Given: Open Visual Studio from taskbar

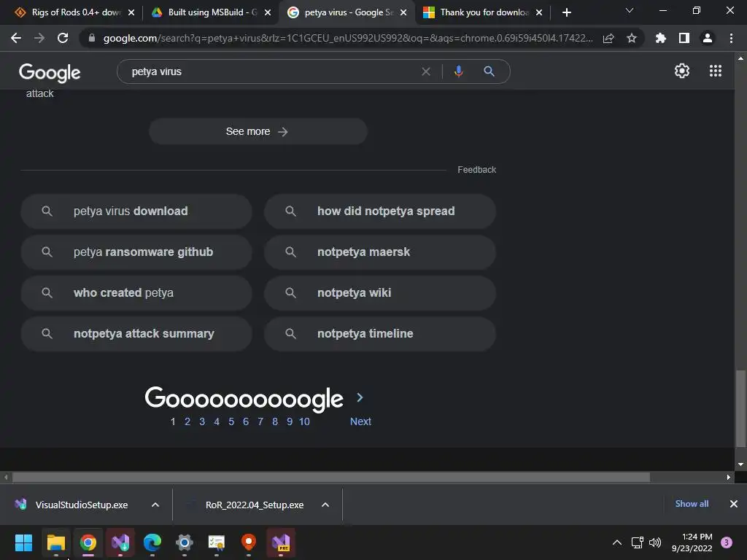Looking at the screenshot, I should pyautogui.click(x=120, y=542).
